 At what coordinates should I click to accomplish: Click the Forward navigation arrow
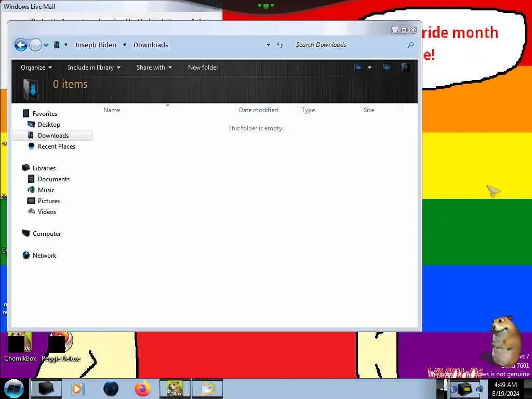tap(35, 45)
